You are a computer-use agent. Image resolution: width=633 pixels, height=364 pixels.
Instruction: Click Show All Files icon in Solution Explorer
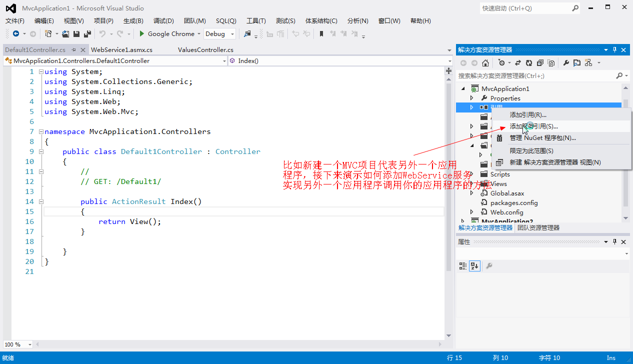[x=551, y=63]
